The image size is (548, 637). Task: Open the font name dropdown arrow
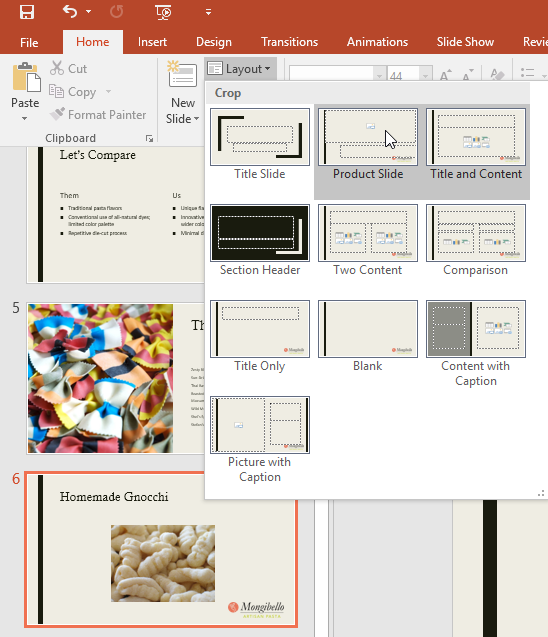pos(379,76)
